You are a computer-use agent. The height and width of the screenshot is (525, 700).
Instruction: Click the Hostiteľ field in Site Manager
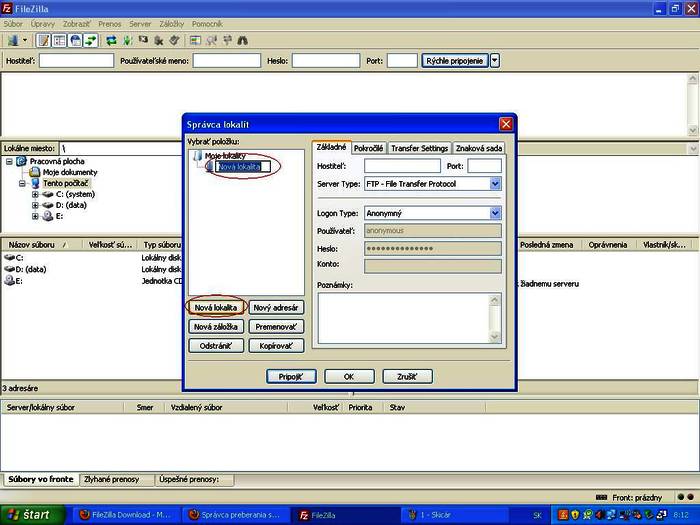point(402,166)
